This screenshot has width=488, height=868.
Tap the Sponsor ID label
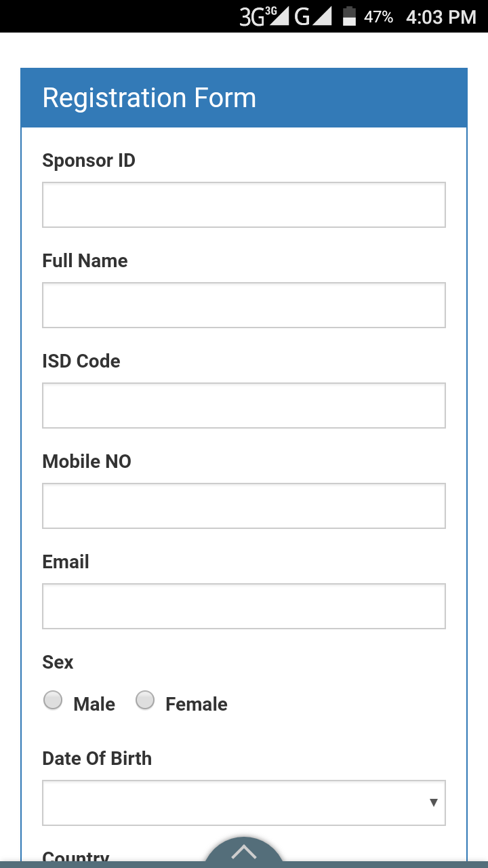coord(89,161)
